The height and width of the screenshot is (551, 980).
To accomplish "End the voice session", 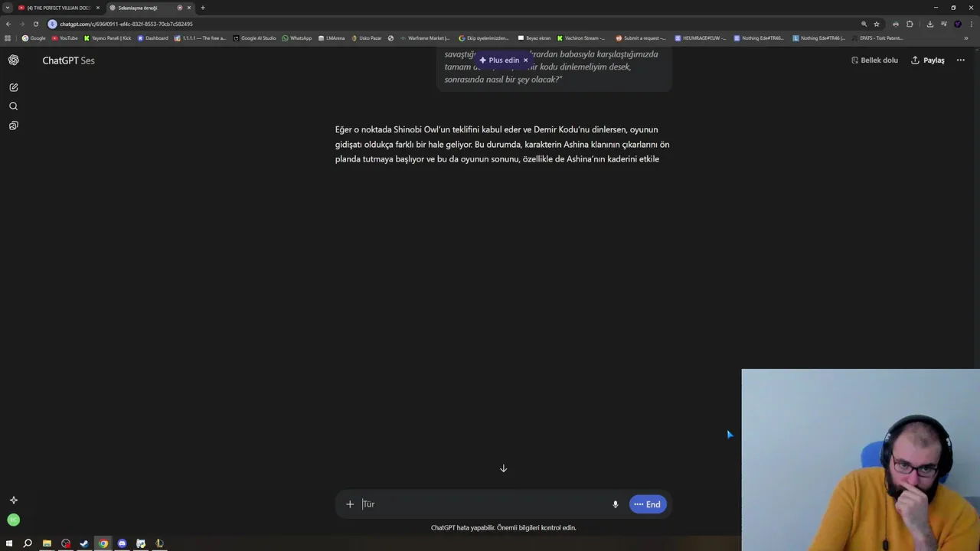I will point(648,504).
